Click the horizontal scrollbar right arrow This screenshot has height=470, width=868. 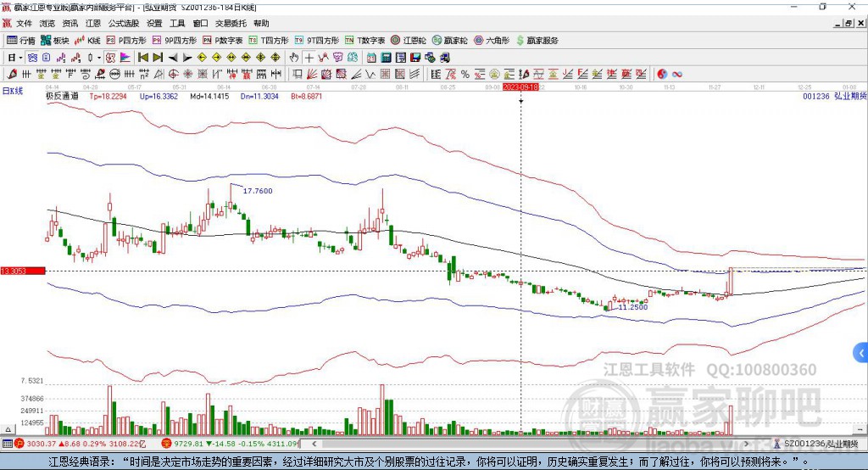click(x=746, y=444)
